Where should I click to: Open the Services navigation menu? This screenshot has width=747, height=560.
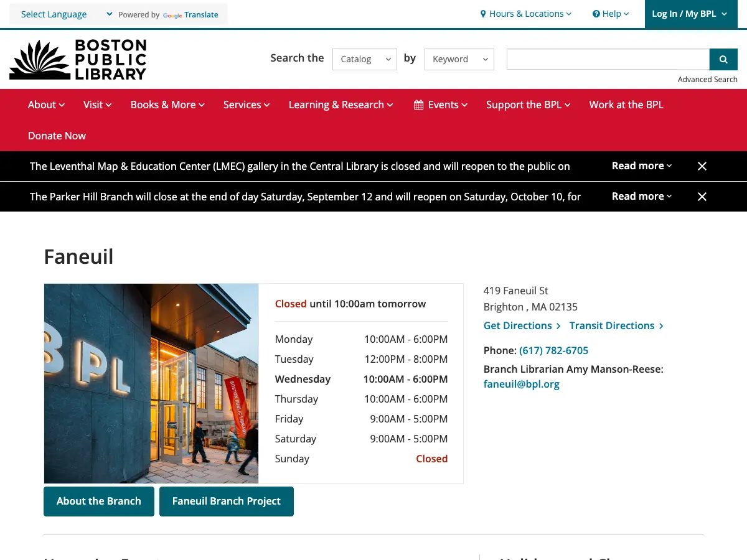(x=247, y=105)
